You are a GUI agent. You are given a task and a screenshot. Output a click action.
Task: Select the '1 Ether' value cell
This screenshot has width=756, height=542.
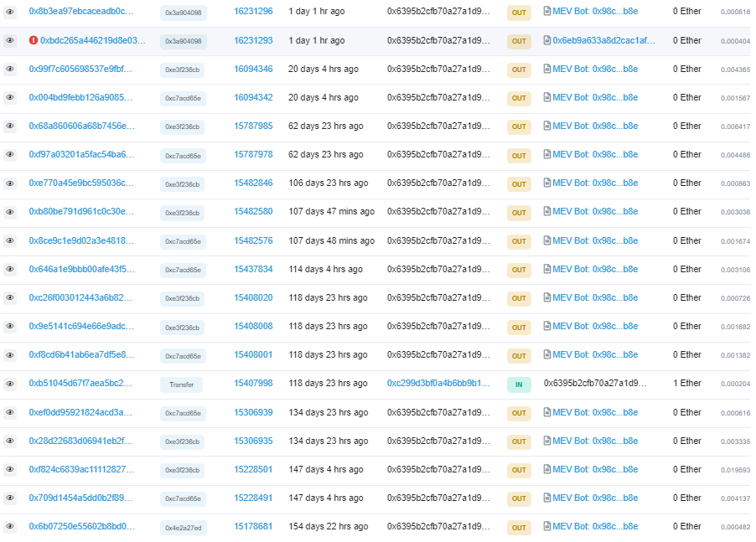tap(687, 383)
